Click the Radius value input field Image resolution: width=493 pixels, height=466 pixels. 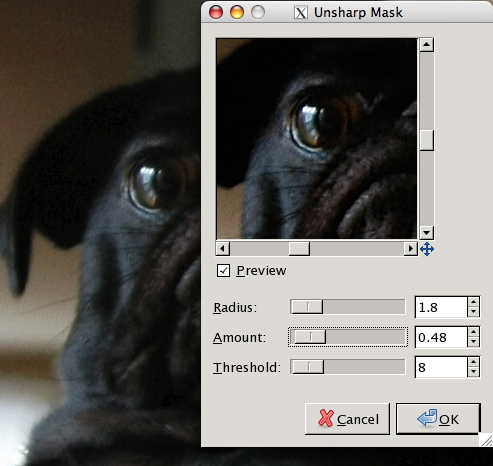pyautogui.click(x=441, y=307)
